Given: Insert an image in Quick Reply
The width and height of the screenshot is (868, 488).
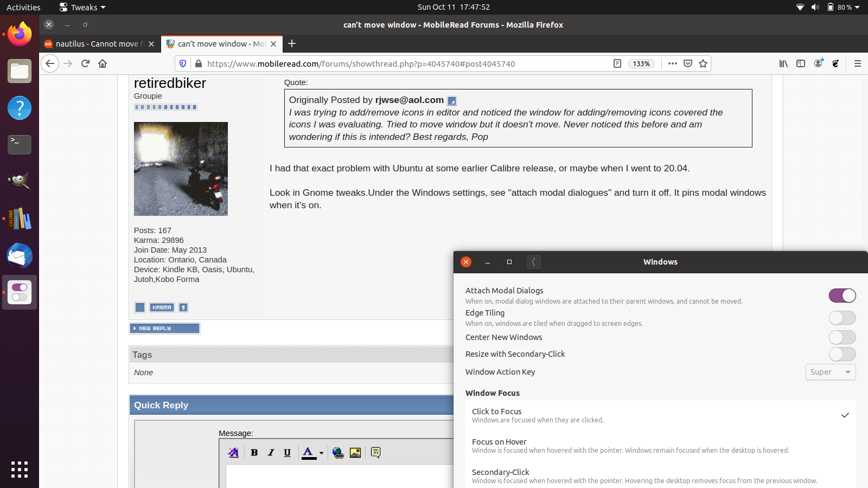Looking at the screenshot, I should coord(355,452).
